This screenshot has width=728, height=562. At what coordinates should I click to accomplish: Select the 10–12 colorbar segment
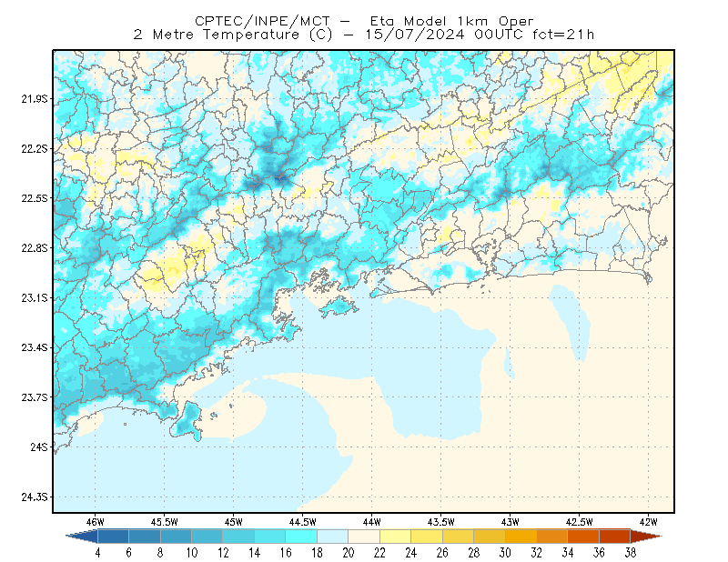(x=207, y=536)
